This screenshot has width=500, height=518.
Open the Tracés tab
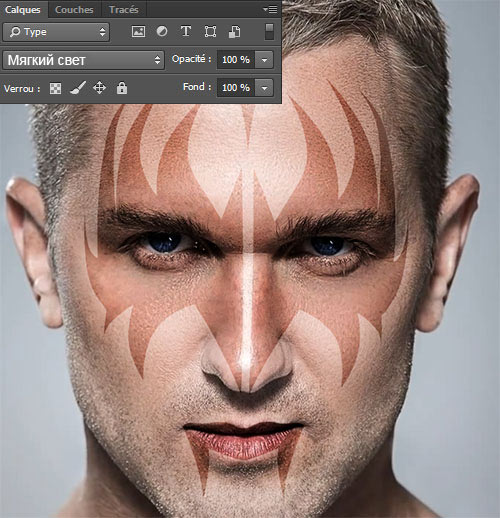pos(123,9)
